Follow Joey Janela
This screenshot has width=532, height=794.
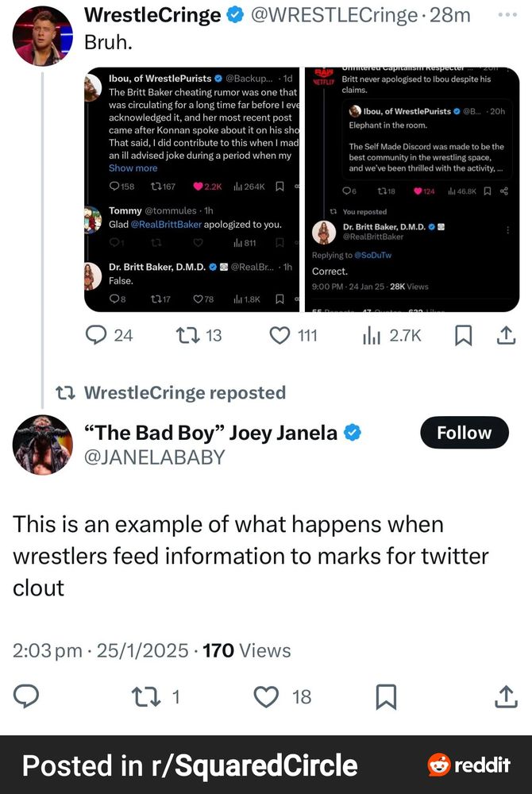[464, 433]
